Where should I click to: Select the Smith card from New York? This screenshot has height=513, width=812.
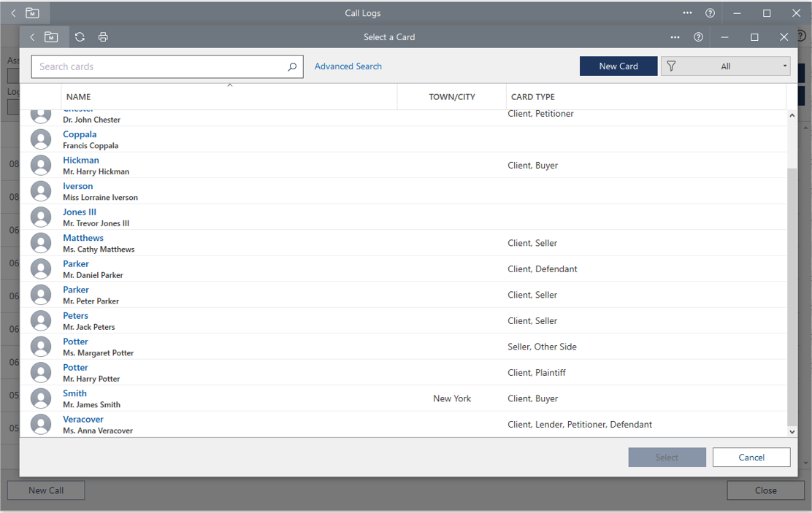pyautogui.click(x=74, y=393)
